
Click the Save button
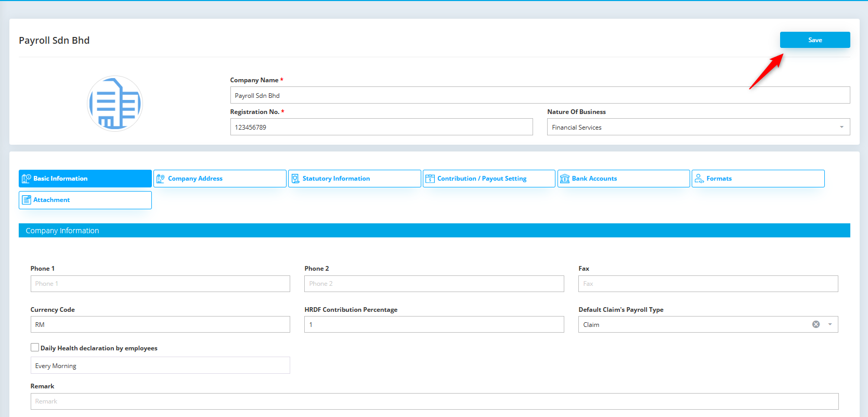pos(815,40)
